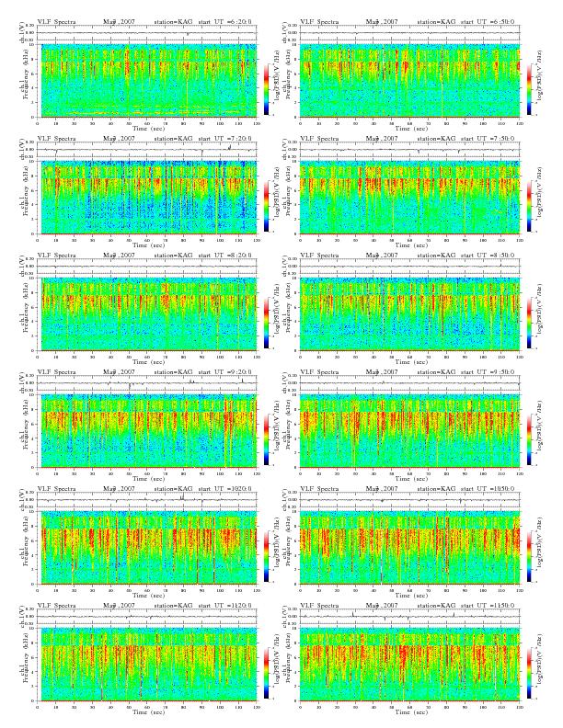Click the spectrogram plot for start UT 6:50:0
Image resolution: width=563 pixels, height=728 pixels.
pos(409,81)
